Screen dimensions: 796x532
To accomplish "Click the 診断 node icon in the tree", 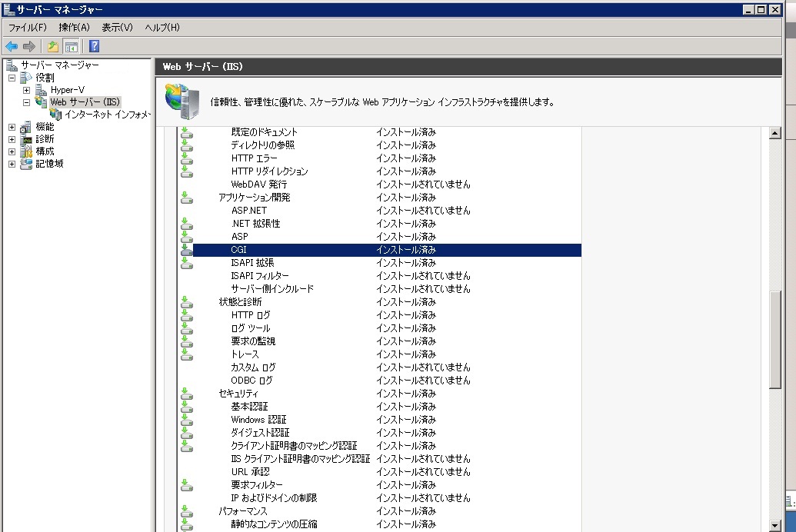I will [x=26, y=139].
